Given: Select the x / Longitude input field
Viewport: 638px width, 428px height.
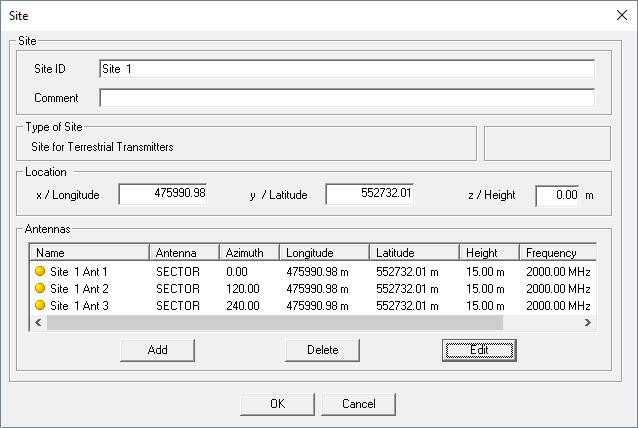Looking at the screenshot, I should [162, 194].
